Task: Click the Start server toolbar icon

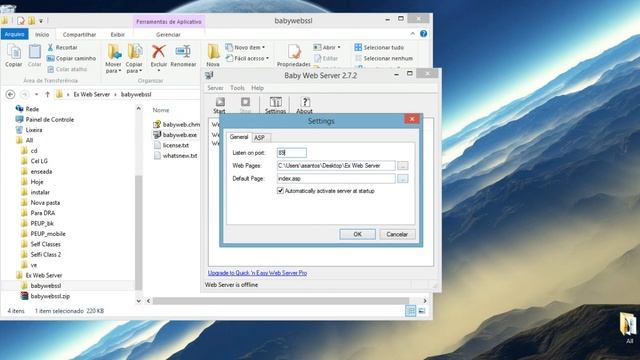Action: tap(220, 105)
